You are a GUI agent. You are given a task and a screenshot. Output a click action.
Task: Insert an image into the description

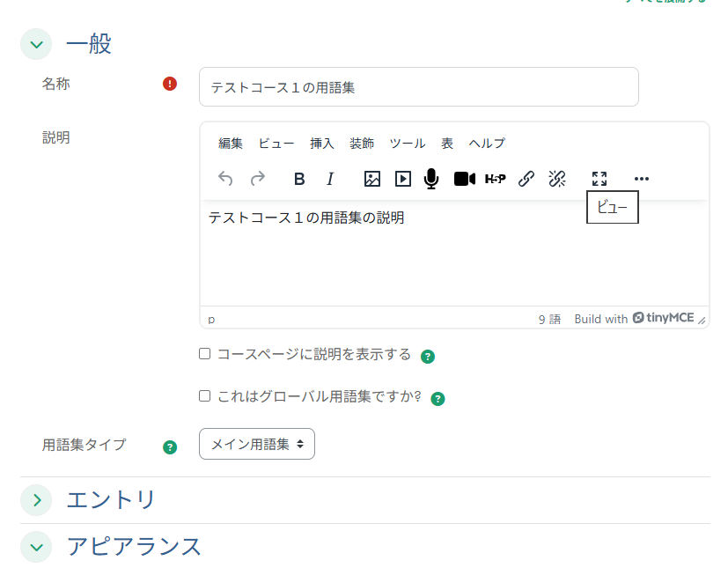[371, 179]
